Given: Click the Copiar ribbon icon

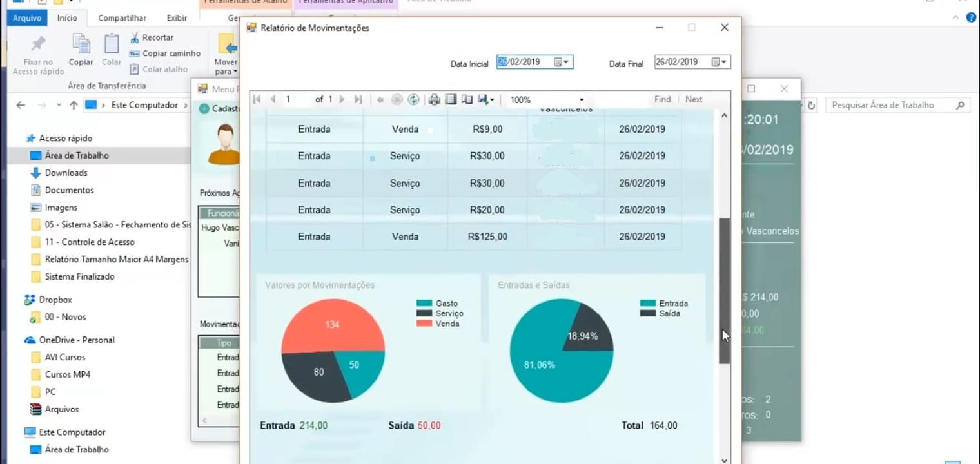Looking at the screenshot, I should point(81,50).
